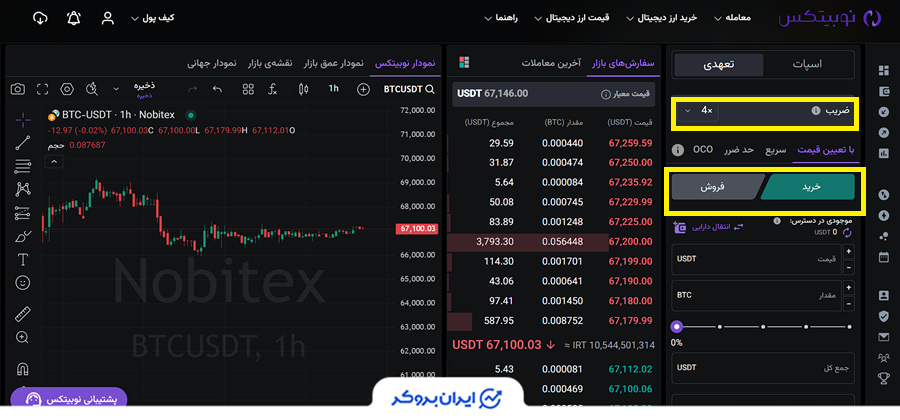Switch to نمودار عمق بازار tab

[333, 63]
